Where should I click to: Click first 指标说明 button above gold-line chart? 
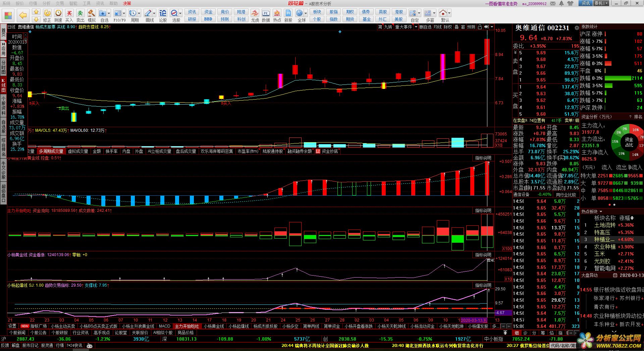tap(483, 158)
